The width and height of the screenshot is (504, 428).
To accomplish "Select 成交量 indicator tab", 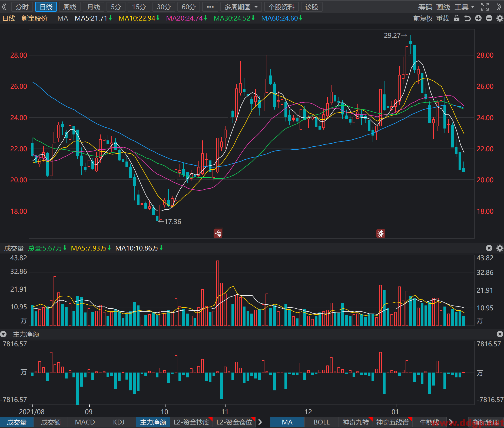I will [x=17, y=422].
